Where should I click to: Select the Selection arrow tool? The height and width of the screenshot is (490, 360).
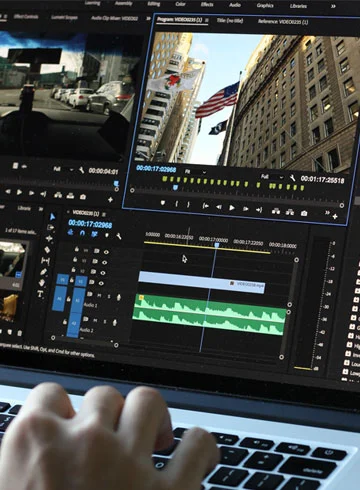52,217
